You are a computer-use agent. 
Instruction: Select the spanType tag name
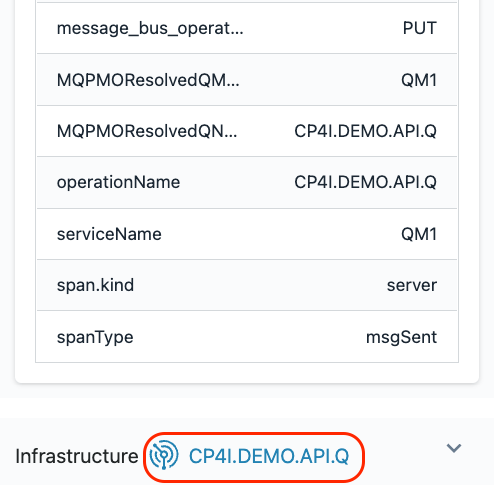(95, 337)
